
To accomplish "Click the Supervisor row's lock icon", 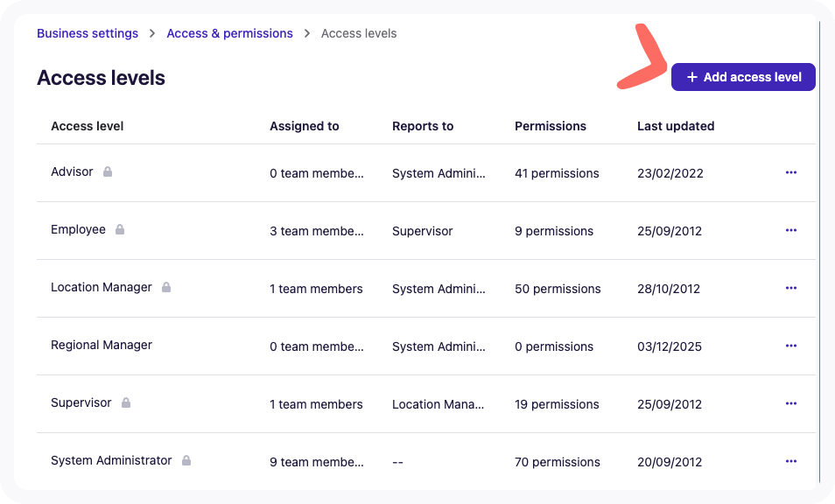I will 126,403.
